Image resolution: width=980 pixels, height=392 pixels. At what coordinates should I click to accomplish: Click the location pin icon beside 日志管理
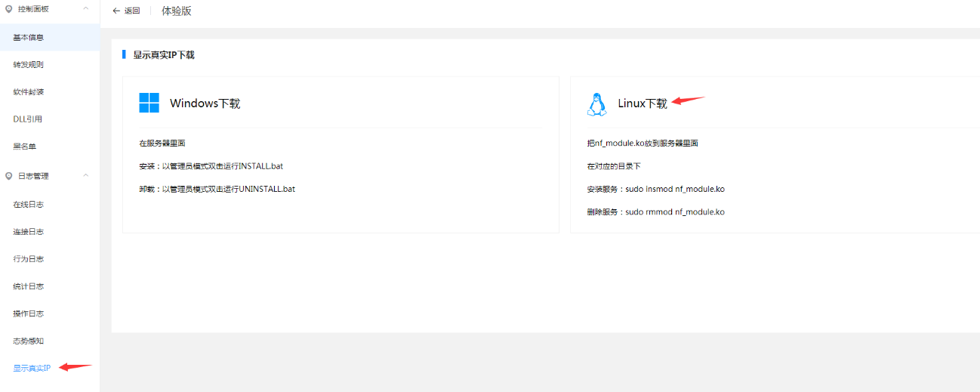coord(8,176)
